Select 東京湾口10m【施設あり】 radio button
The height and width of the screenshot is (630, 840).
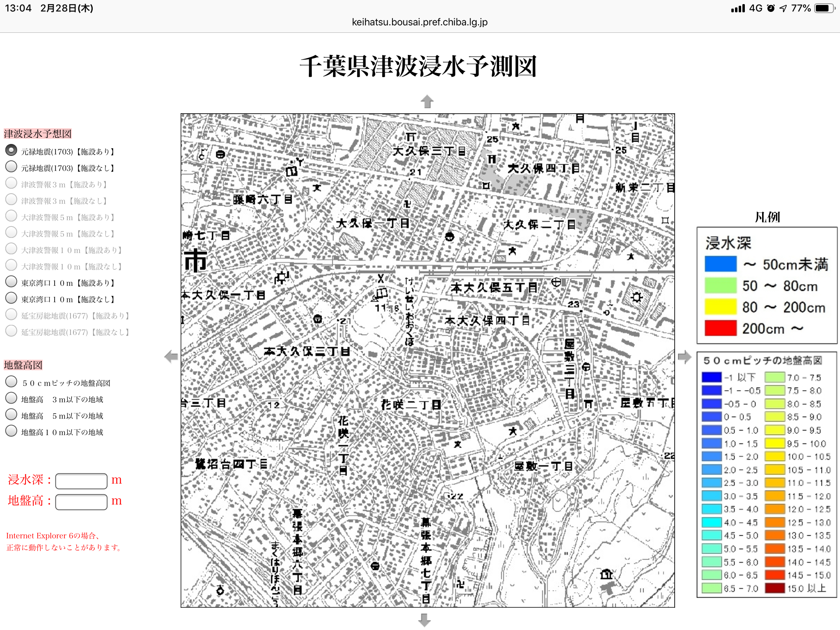tap(11, 282)
